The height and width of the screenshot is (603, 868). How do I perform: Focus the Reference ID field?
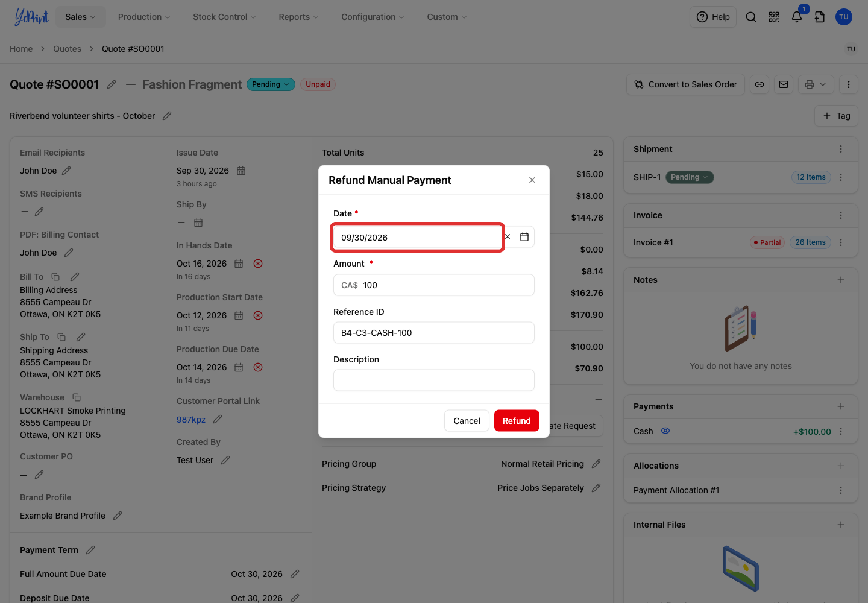[434, 333]
